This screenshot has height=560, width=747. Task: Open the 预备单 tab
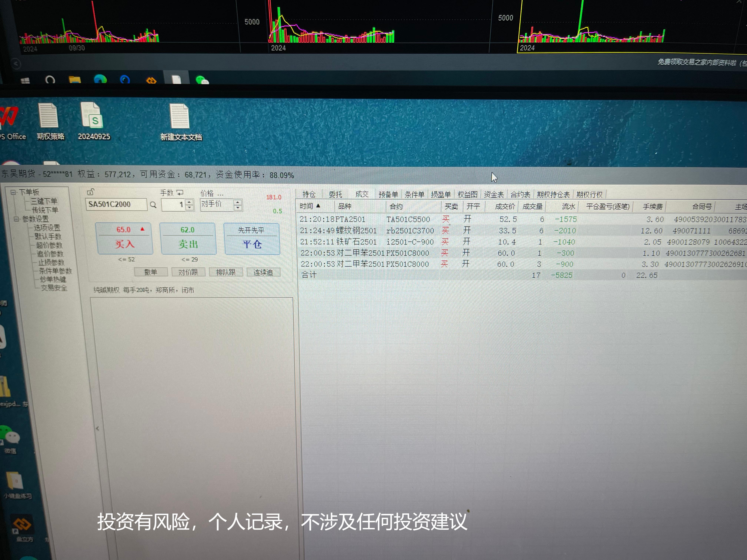(388, 194)
